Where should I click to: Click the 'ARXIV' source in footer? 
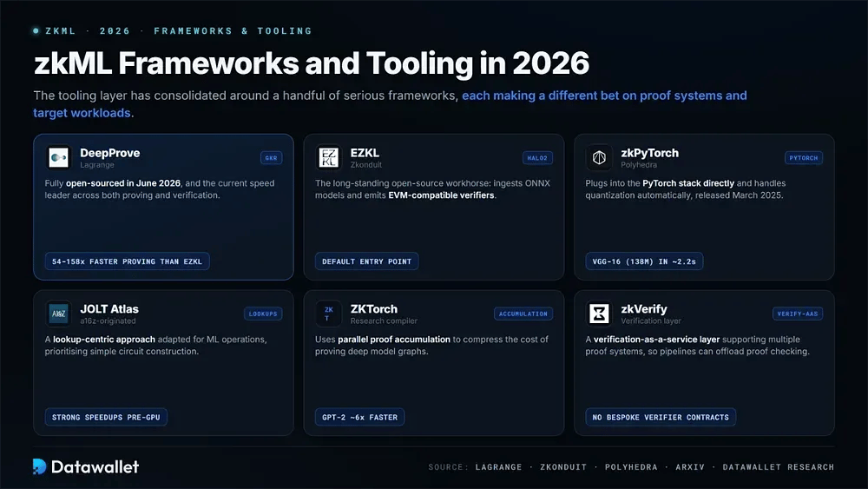coord(690,467)
